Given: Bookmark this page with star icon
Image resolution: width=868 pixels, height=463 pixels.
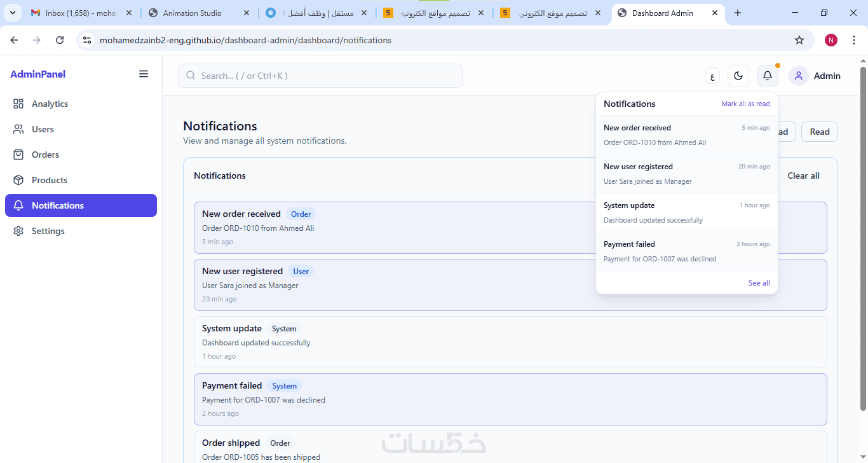Looking at the screenshot, I should pyautogui.click(x=799, y=40).
